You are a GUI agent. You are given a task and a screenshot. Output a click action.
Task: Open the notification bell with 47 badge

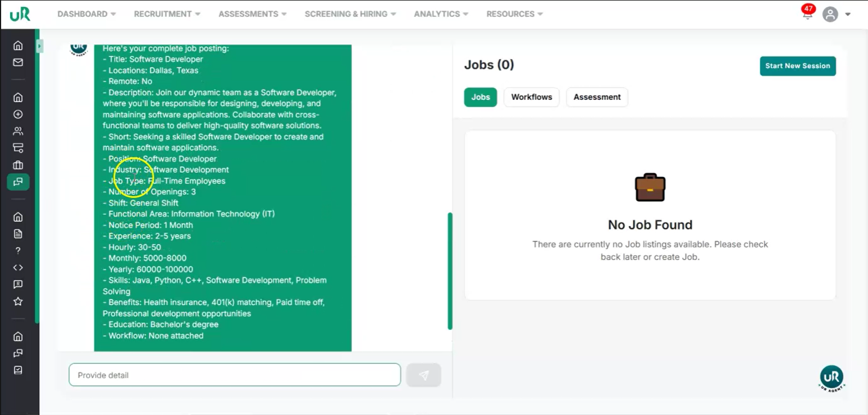(807, 14)
